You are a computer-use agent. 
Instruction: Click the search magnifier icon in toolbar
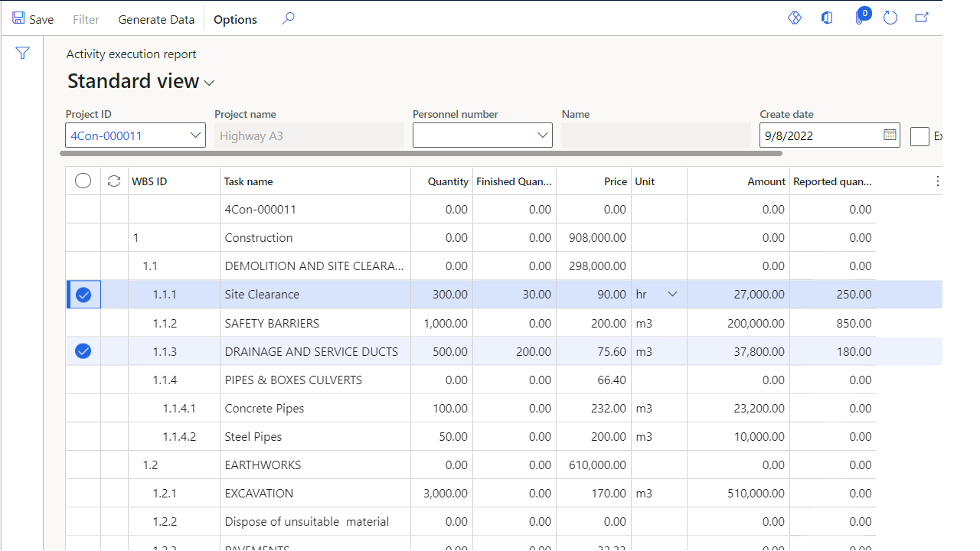[288, 18]
